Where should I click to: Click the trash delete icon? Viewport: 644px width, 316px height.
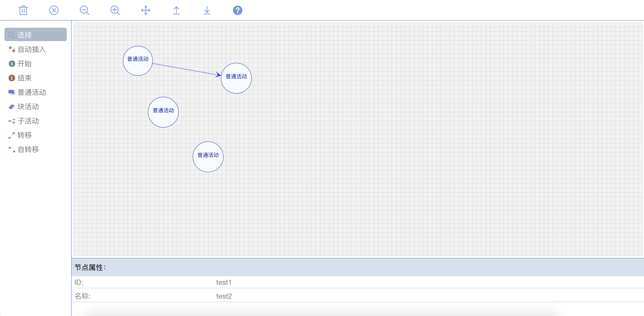23,10
